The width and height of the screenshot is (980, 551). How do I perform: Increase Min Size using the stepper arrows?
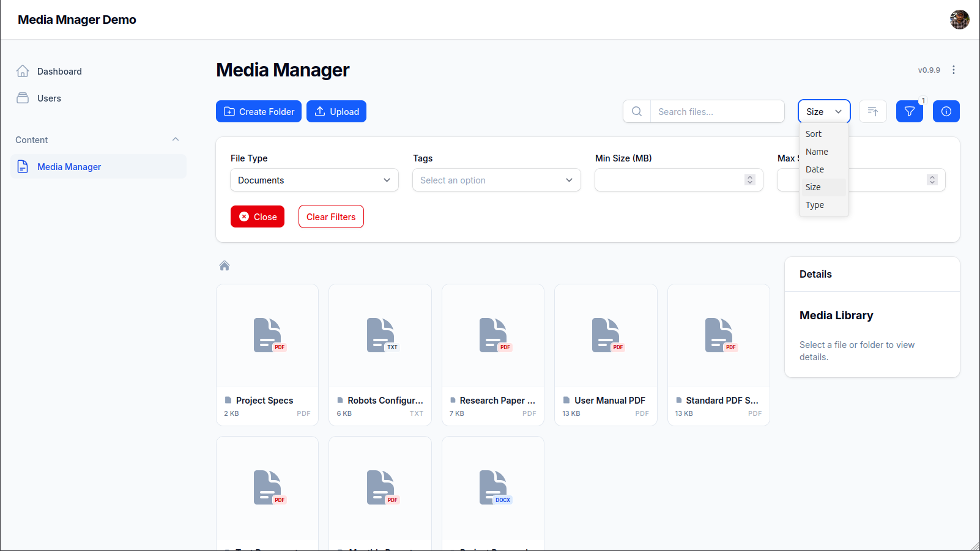coord(749,180)
